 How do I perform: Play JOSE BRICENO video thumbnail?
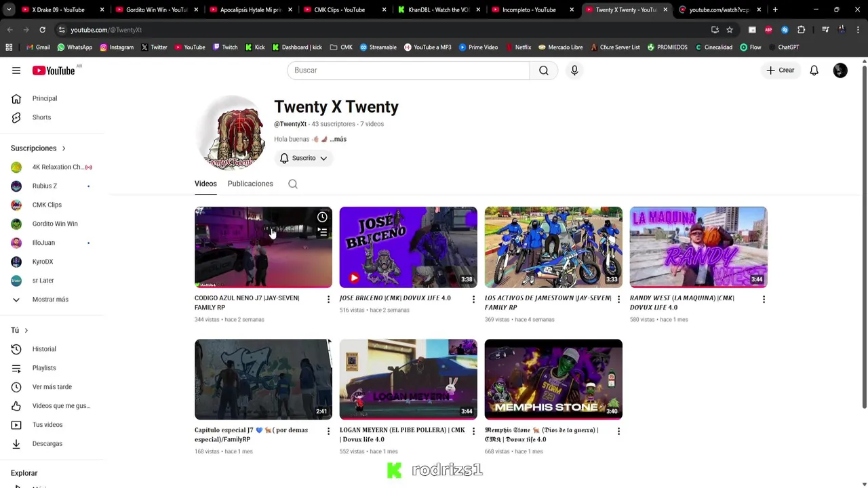(408, 247)
